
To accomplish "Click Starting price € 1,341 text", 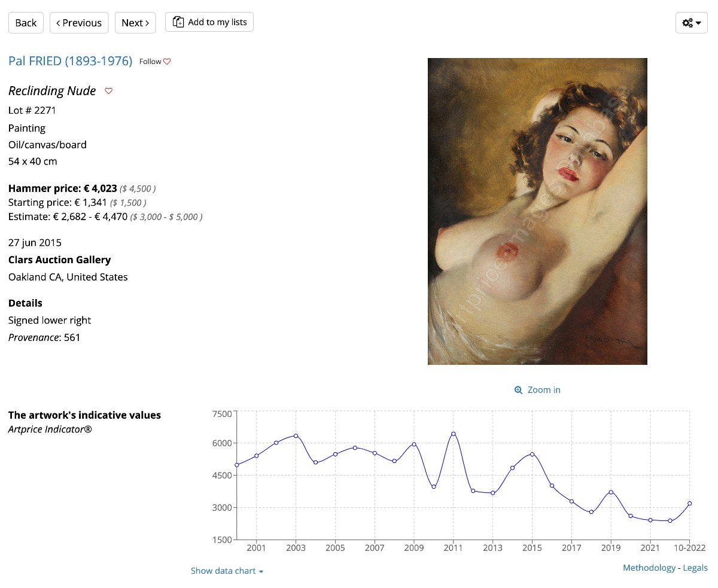I will [57, 202].
